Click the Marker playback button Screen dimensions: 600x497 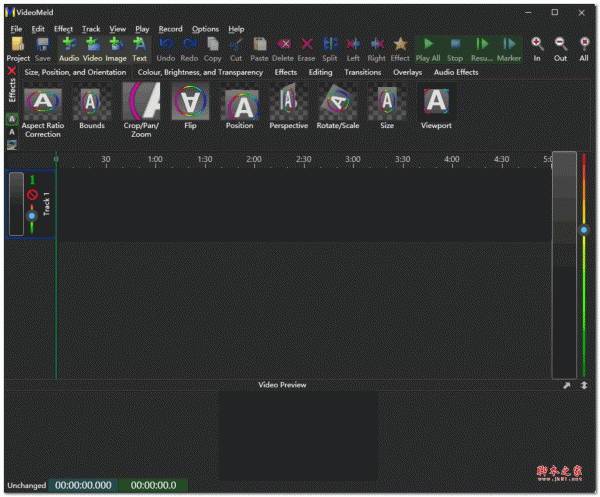[x=509, y=50]
